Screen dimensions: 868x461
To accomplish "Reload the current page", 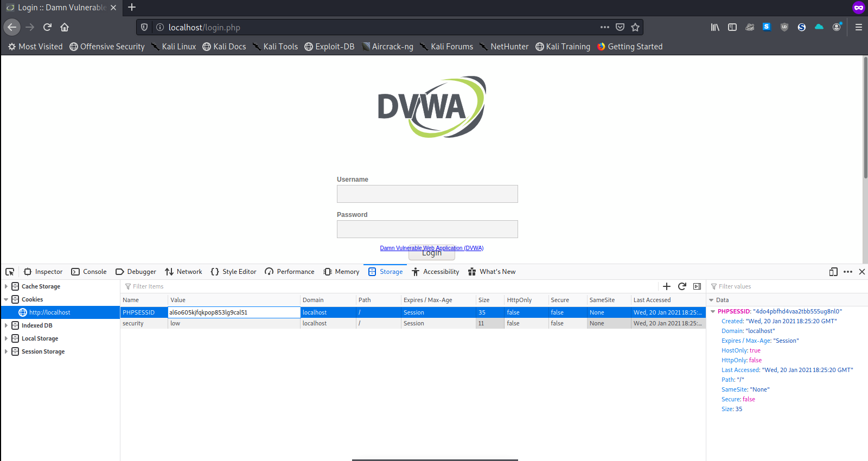I will (x=47, y=27).
